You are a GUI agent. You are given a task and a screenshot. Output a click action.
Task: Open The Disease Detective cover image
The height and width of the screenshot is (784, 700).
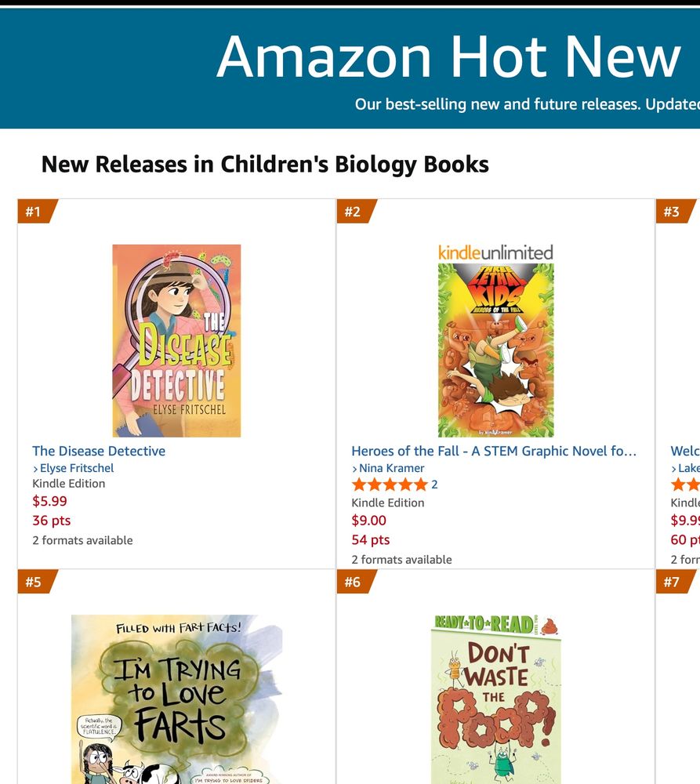click(175, 339)
